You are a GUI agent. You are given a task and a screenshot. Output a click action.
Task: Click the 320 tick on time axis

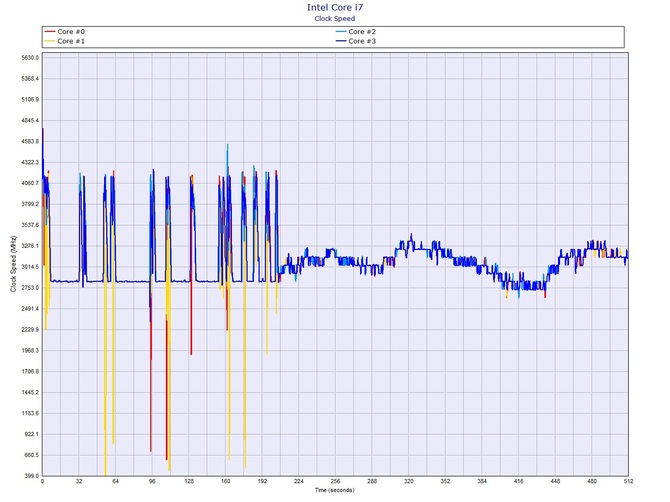(x=409, y=481)
